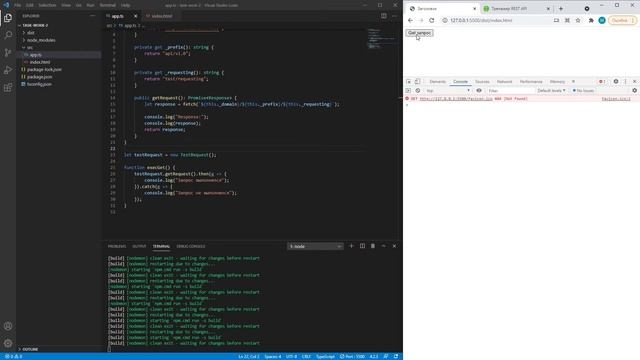Focus the console Filter input
The image size is (640, 360).
[510, 91]
